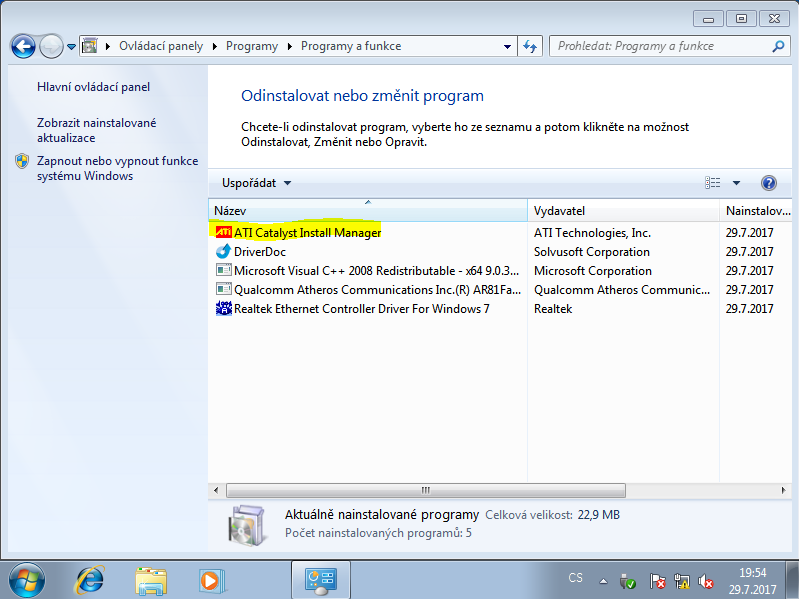Click Control Panel taskbar button
Viewport: 799px width, 599px height.
pos(321,580)
